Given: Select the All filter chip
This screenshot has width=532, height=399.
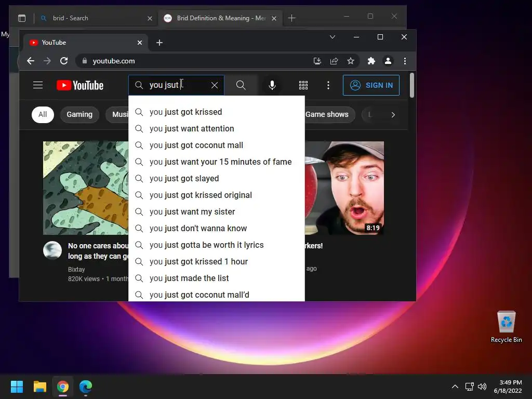Looking at the screenshot, I should pyautogui.click(x=43, y=115).
